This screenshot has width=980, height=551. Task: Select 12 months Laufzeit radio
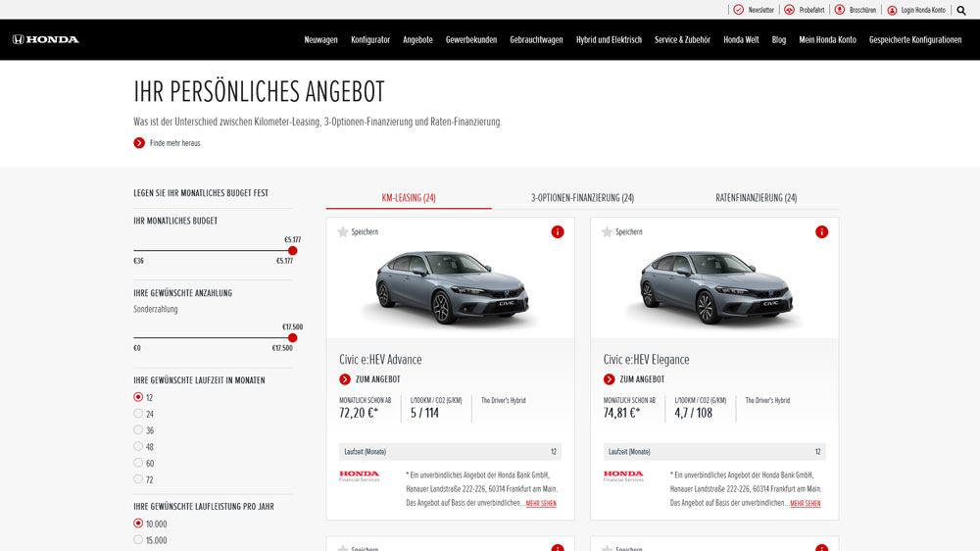tap(138, 397)
